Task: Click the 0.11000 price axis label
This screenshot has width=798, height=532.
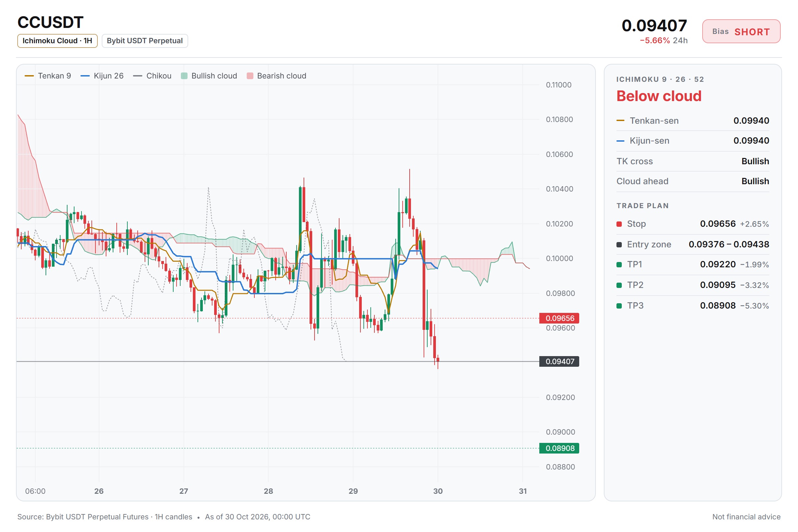Action: coord(559,85)
